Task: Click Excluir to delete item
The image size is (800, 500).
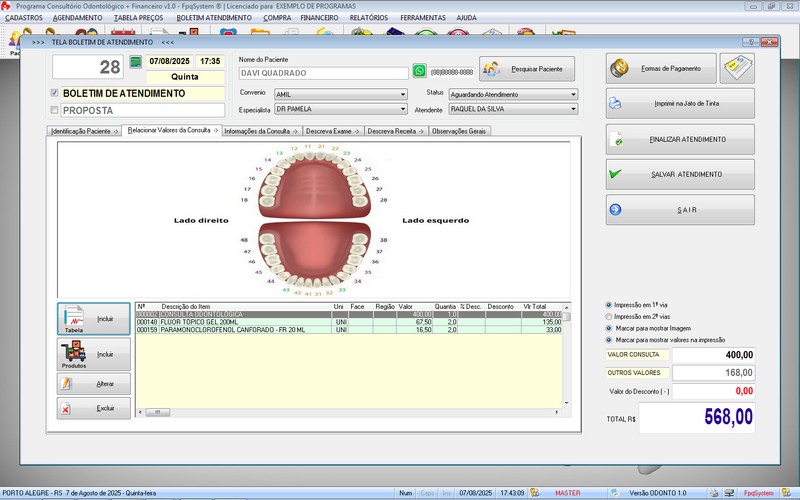Action: point(93,409)
